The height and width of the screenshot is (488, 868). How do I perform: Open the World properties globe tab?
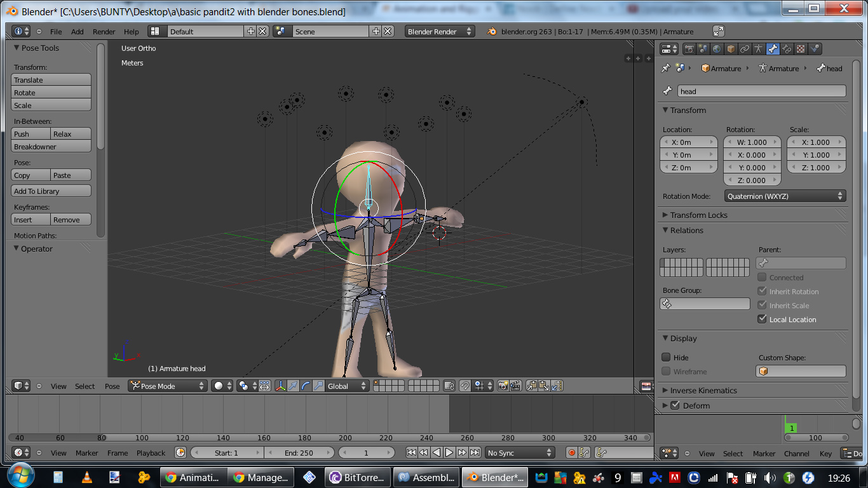[717, 49]
